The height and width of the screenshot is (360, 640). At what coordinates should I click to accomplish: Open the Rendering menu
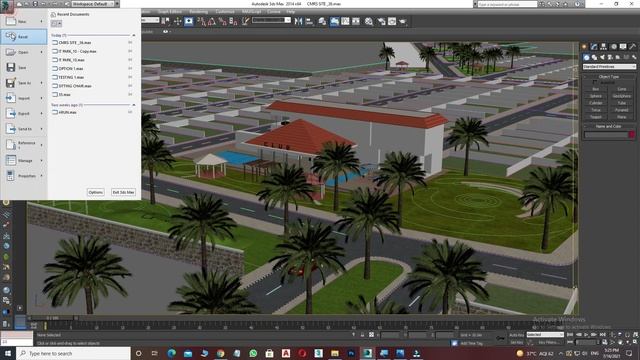click(x=198, y=12)
